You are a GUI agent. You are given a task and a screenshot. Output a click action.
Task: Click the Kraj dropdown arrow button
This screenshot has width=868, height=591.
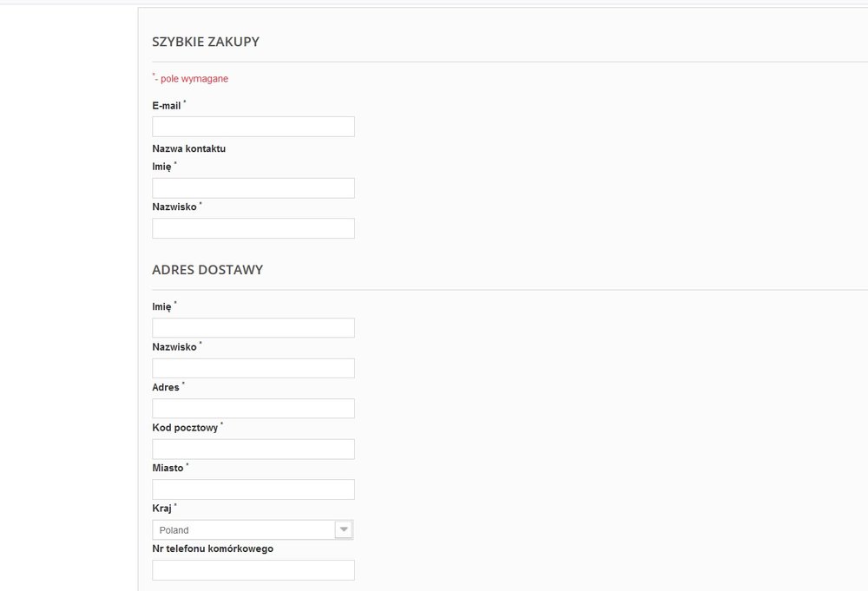pyautogui.click(x=344, y=530)
